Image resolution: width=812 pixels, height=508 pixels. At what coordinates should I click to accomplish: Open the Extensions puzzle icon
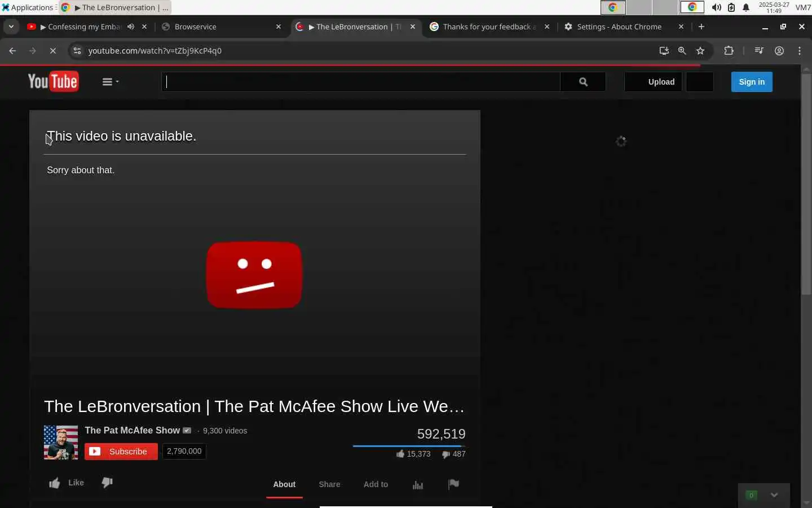click(x=729, y=51)
